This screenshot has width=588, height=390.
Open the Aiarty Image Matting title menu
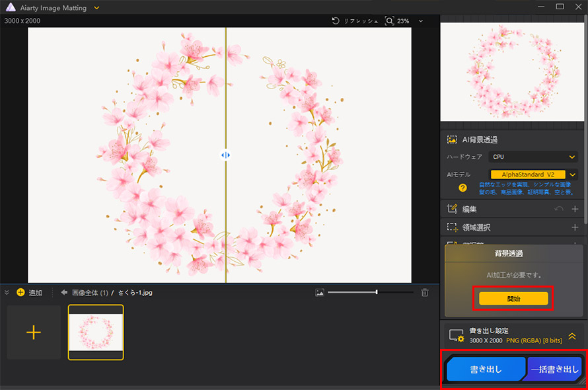pyautogui.click(x=97, y=7)
